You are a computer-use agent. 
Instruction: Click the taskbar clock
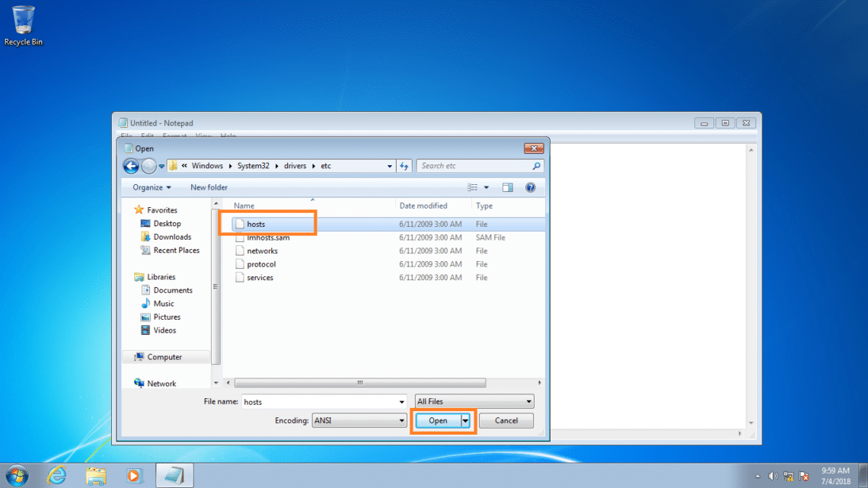pos(835,476)
